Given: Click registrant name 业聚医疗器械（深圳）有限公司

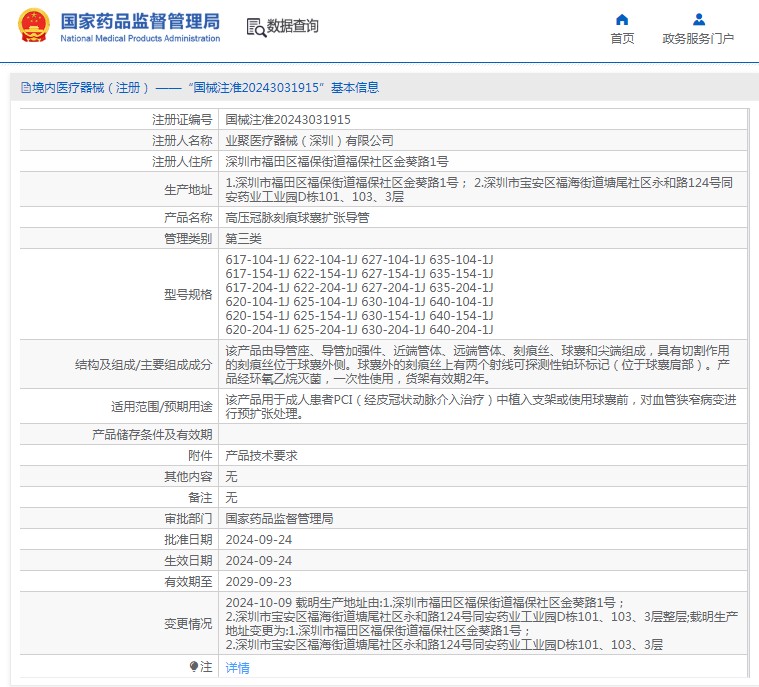Looking at the screenshot, I should point(309,140).
